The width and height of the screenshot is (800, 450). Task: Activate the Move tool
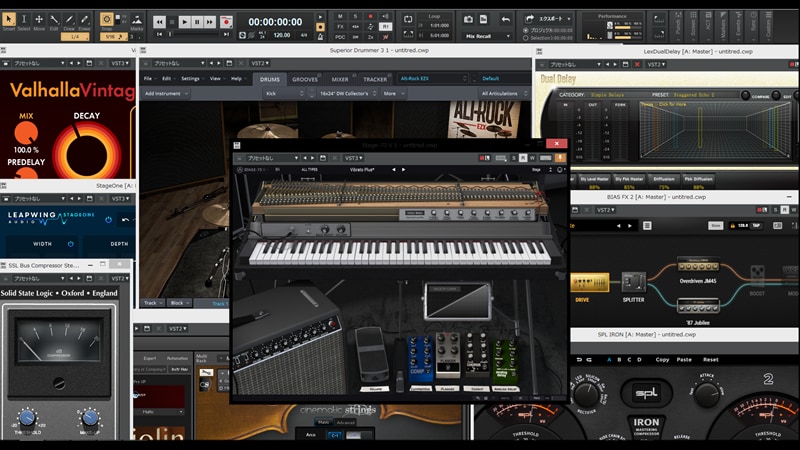(39, 19)
